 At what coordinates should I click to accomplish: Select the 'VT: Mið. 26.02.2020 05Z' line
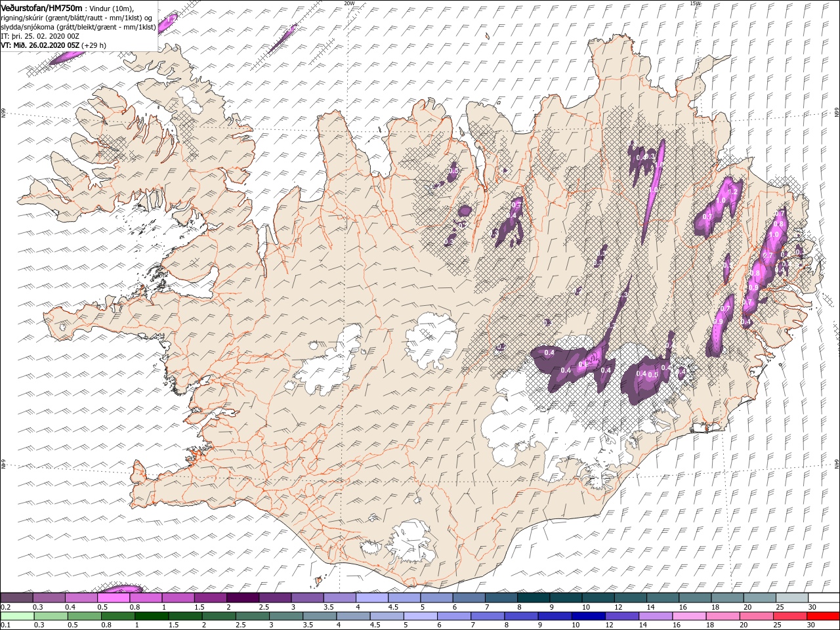(40, 45)
